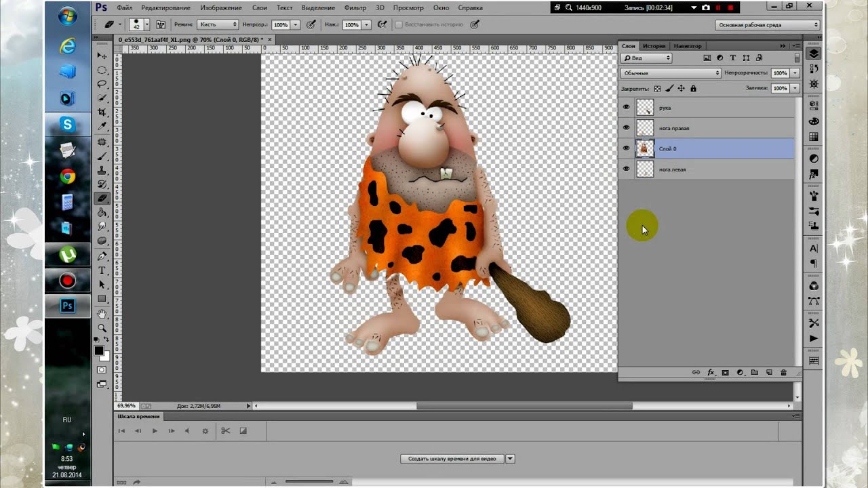The image size is (868, 488).
Task: Open the 'Наж.' flow dropdown arrow
Action: pyautogui.click(x=366, y=24)
